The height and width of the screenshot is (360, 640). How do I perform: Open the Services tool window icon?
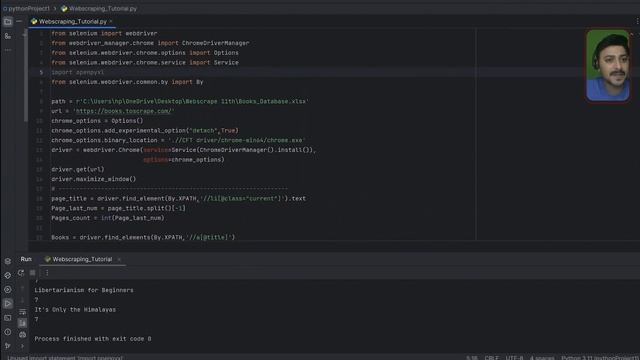(8, 289)
